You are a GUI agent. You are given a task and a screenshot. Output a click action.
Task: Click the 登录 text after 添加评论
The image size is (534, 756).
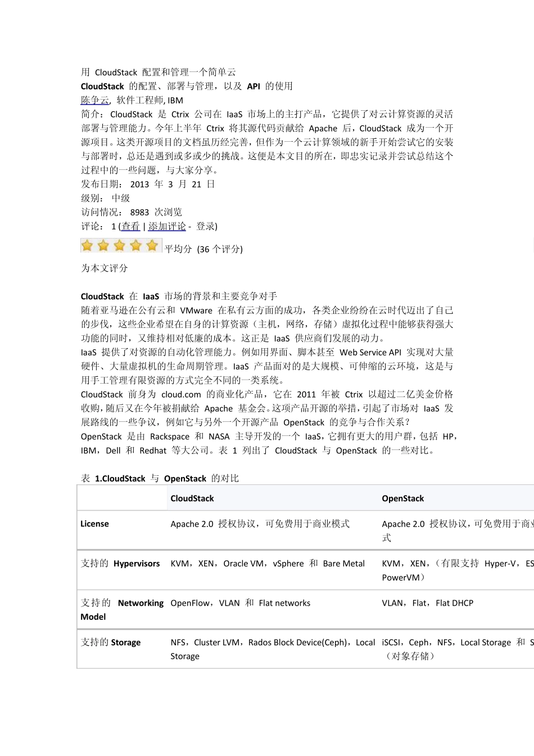click(x=205, y=226)
